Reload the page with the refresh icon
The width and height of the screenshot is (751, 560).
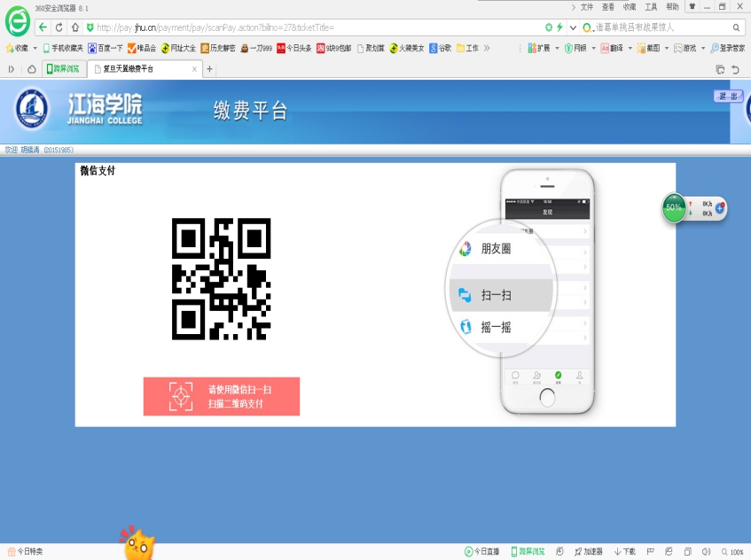tap(60, 27)
